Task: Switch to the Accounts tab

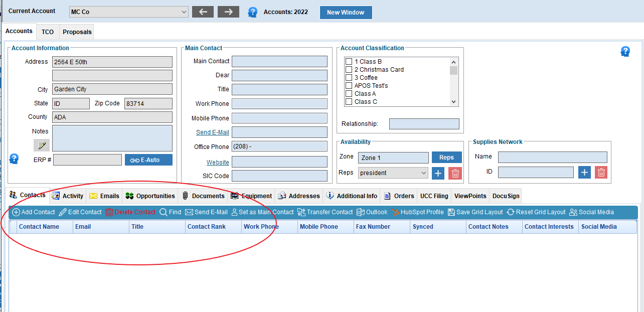Action: [x=19, y=31]
